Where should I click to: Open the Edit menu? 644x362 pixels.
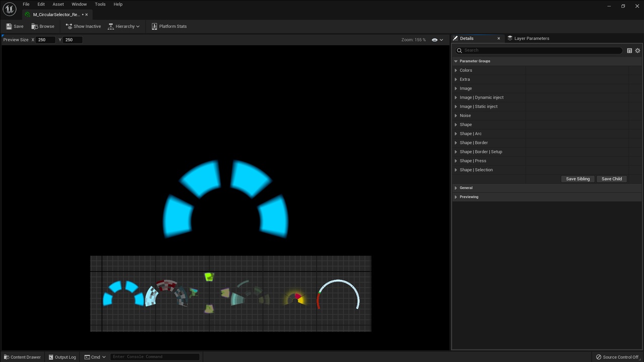(x=41, y=4)
